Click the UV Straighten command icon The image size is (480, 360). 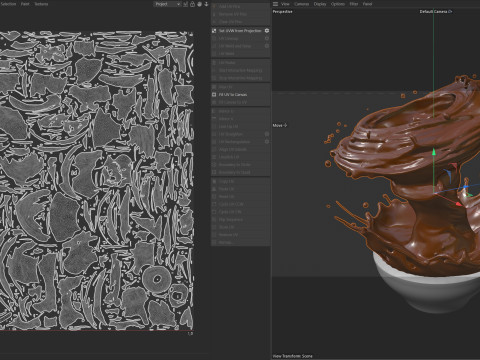[x=214, y=134]
